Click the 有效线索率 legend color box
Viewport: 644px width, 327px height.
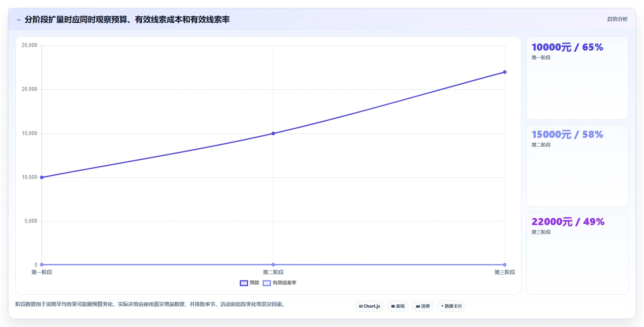tap(267, 283)
